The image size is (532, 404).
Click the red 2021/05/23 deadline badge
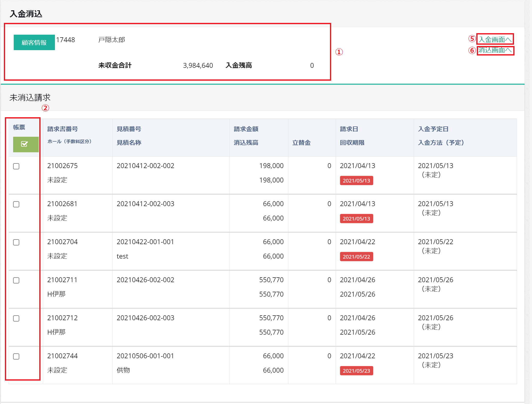[356, 371]
